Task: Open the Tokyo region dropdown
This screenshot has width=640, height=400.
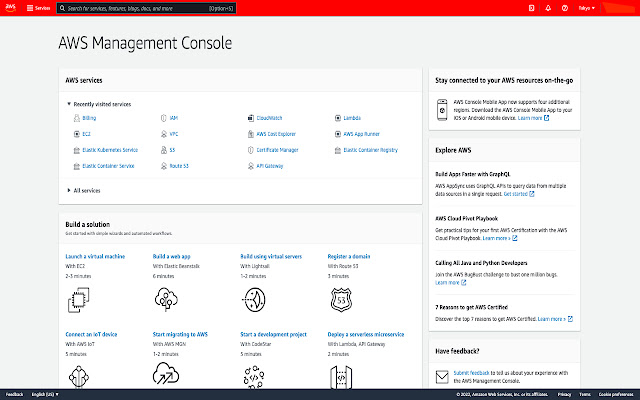Action: click(x=589, y=7)
